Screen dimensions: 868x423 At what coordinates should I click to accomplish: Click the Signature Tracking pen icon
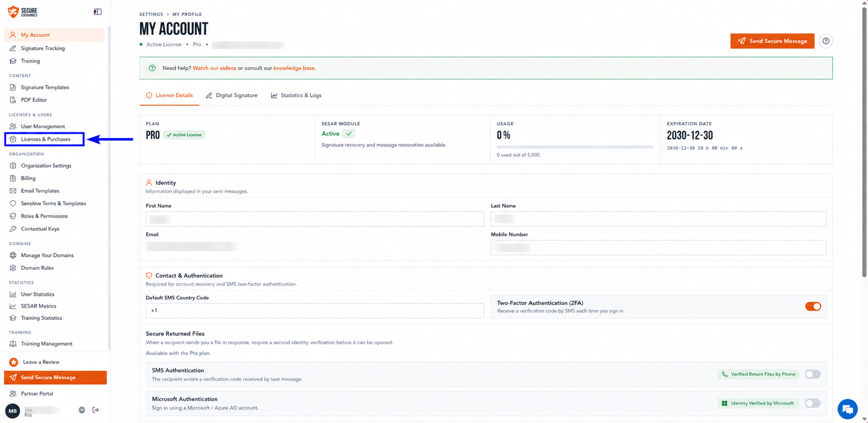(13, 48)
